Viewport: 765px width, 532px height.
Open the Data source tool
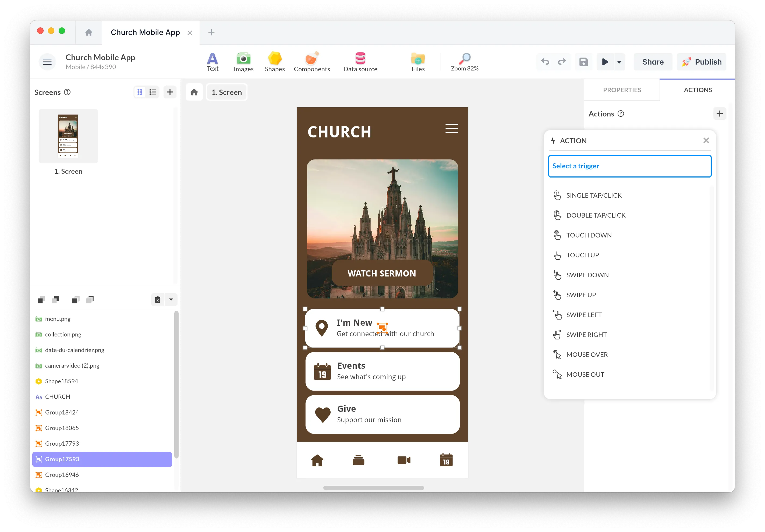click(360, 62)
